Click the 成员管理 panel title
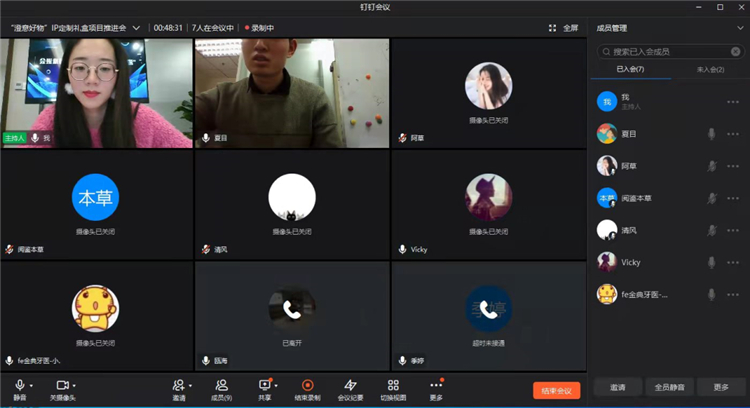 (x=612, y=28)
